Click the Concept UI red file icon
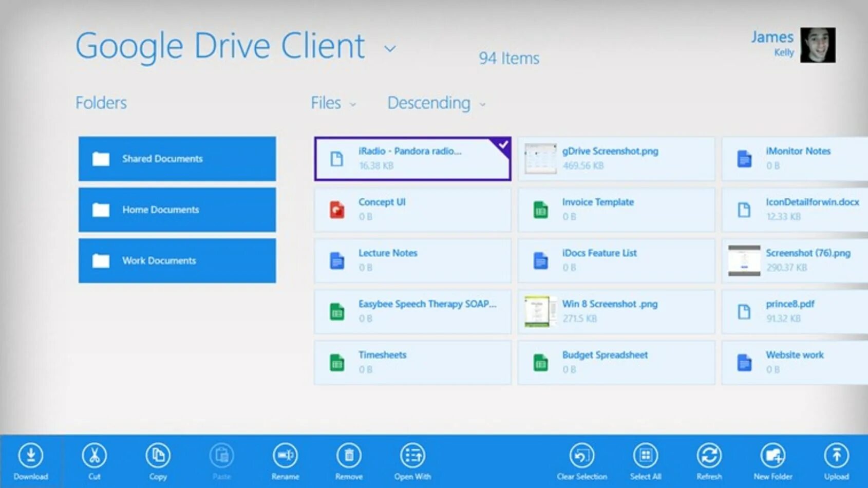Viewport: 868px width, 488px height. 337,210
